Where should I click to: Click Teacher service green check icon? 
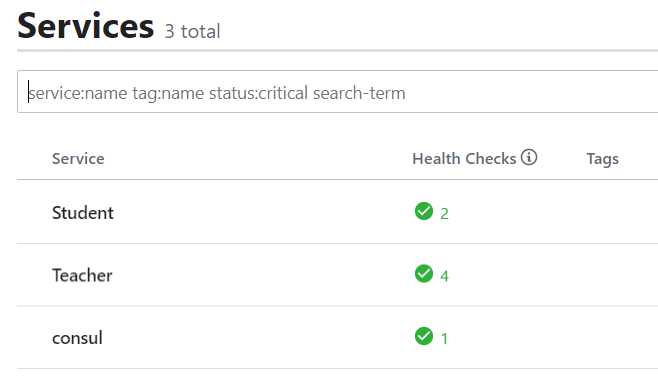pyautogui.click(x=424, y=273)
